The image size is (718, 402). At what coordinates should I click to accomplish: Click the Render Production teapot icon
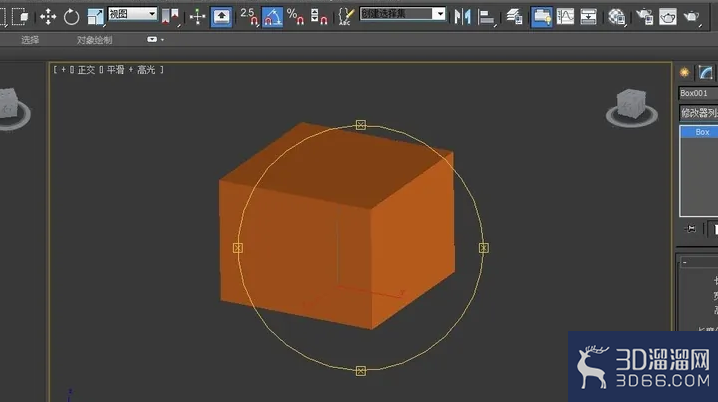pos(691,17)
